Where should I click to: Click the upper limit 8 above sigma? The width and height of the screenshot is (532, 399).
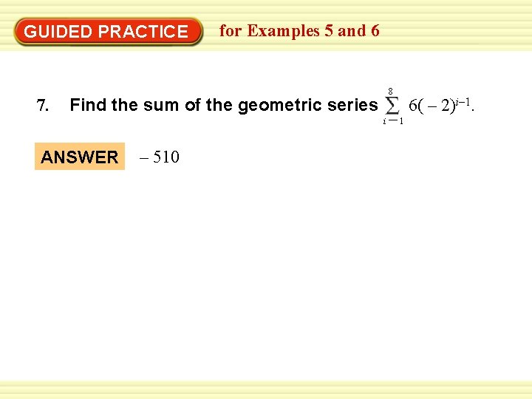(x=390, y=90)
